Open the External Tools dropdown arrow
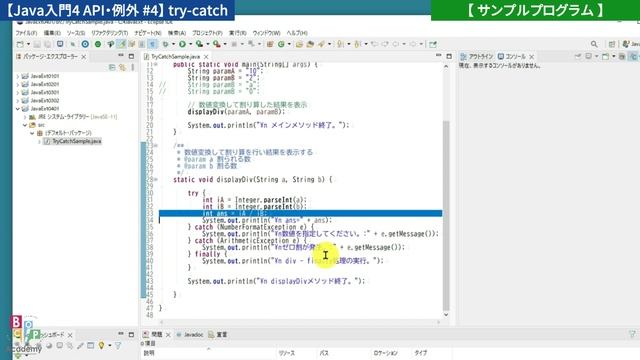The height and width of the screenshot is (360, 640). click(x=225, y=44)
